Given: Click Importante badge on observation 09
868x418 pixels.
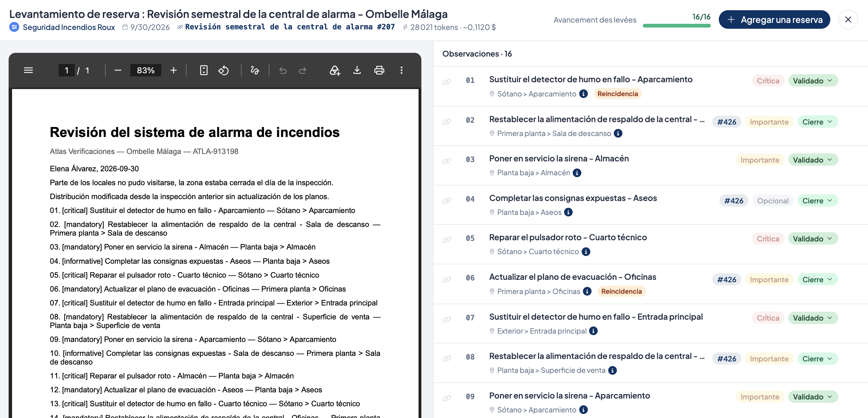Looking at the screenshot, I should (x=760, y=397).
